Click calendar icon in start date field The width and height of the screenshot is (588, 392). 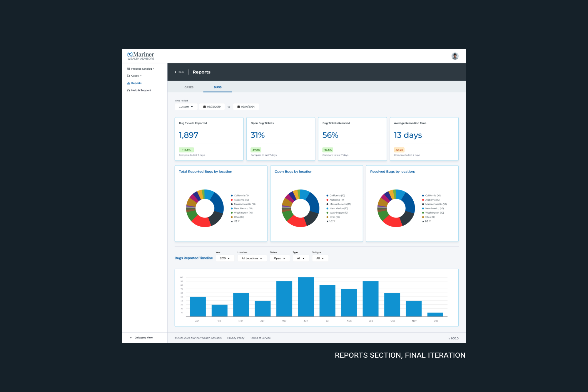[204, 107]
